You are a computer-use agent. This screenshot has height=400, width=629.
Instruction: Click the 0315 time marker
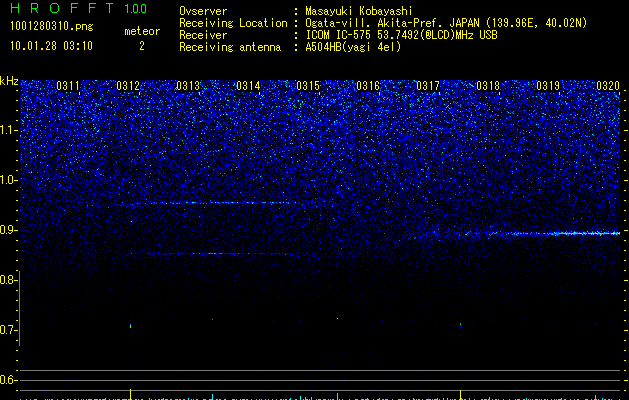point(308,86)
